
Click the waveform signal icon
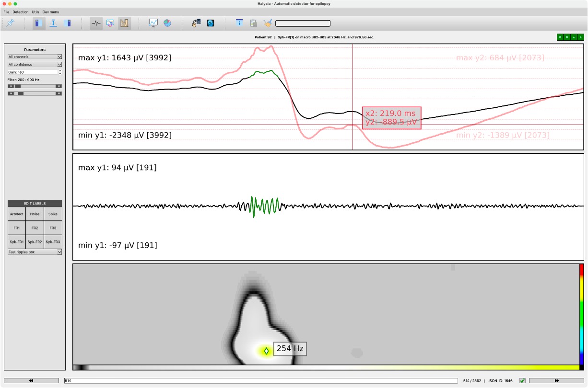pyautogui.click(x=95, y=23)
